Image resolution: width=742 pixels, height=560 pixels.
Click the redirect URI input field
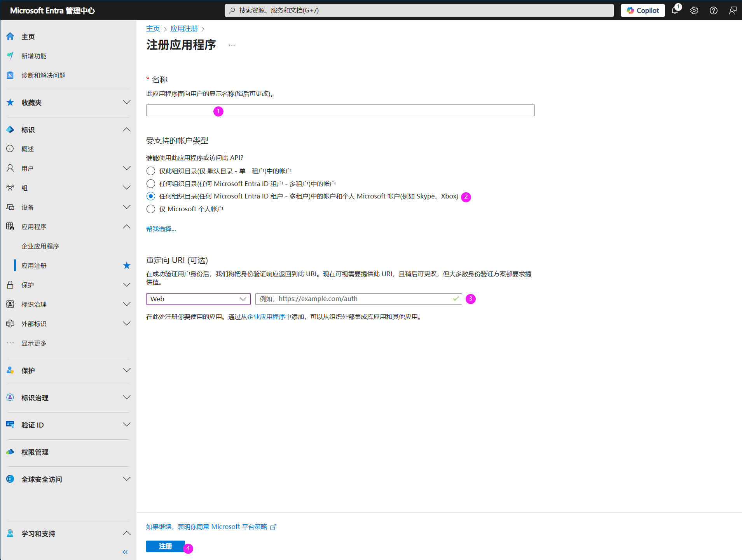coord(359,299)
